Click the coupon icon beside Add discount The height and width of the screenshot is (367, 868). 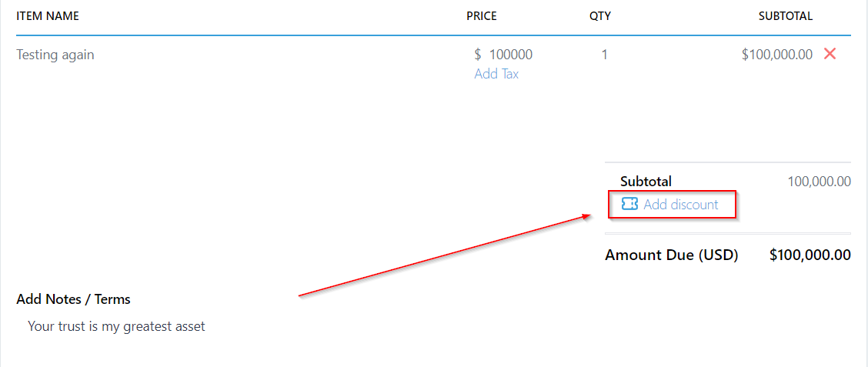pos(629,204)
